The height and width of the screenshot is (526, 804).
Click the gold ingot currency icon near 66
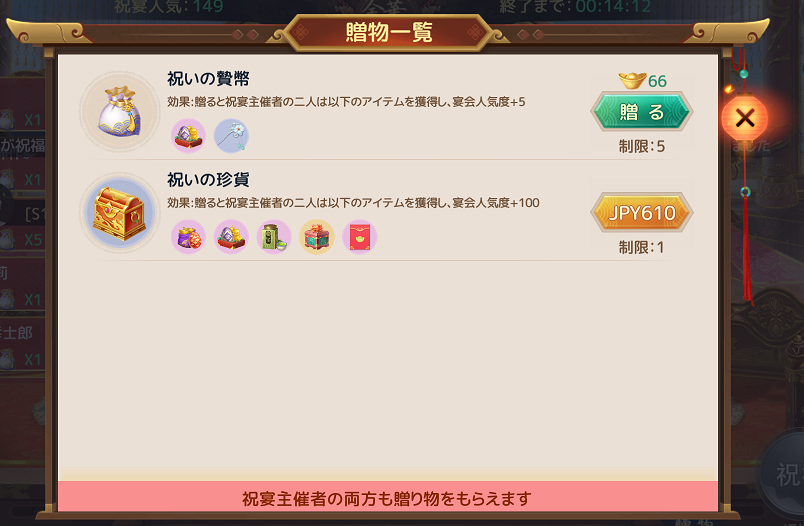tap(631, 80)
